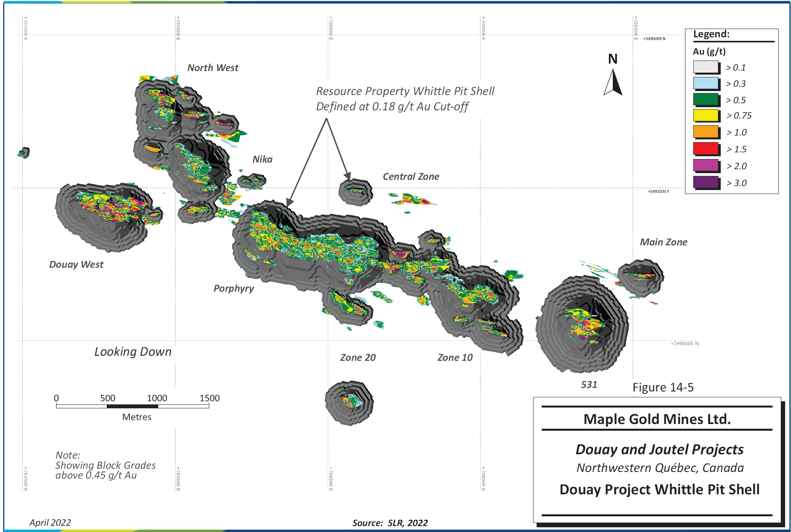Click the 'Au (g/t)' legend subtitle
The height and width of the screenshot is (532, 791).
(709, 51)
